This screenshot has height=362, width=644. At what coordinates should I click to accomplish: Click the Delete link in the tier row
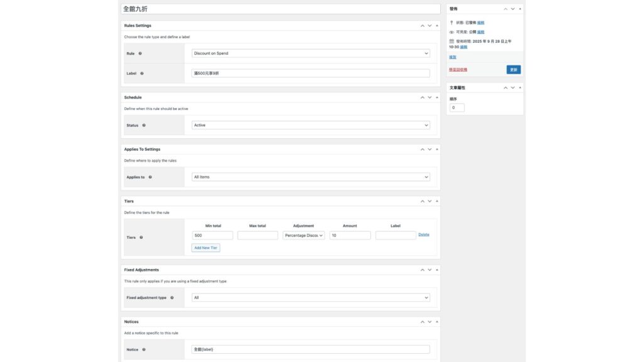(424, 235)
